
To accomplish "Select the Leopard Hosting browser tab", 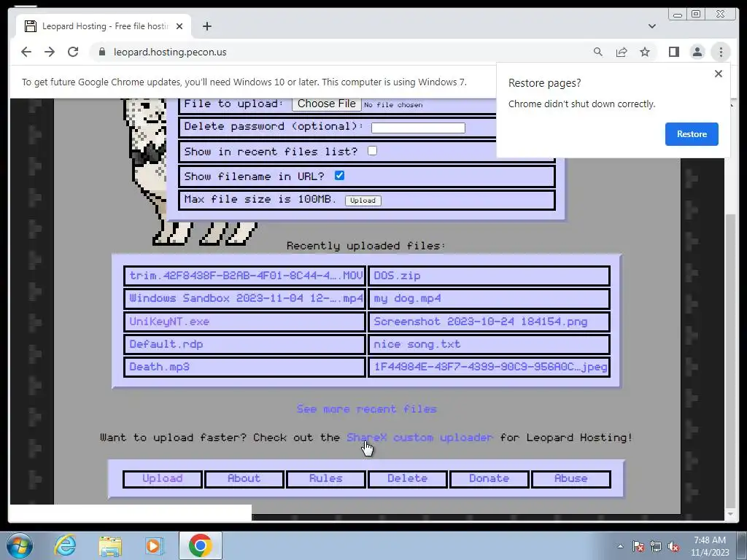I will click(104, 26).
